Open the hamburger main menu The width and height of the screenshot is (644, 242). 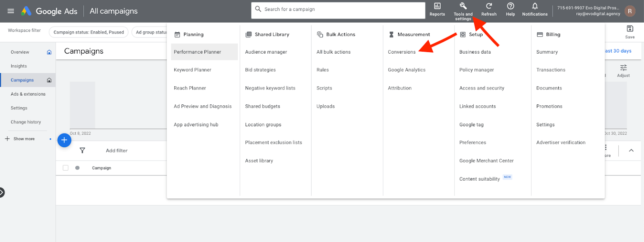pos(11,11)
